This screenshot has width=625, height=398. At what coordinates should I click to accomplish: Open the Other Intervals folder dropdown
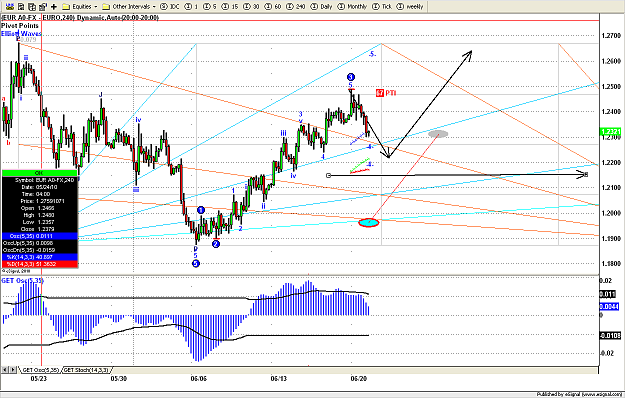(129, 6)
